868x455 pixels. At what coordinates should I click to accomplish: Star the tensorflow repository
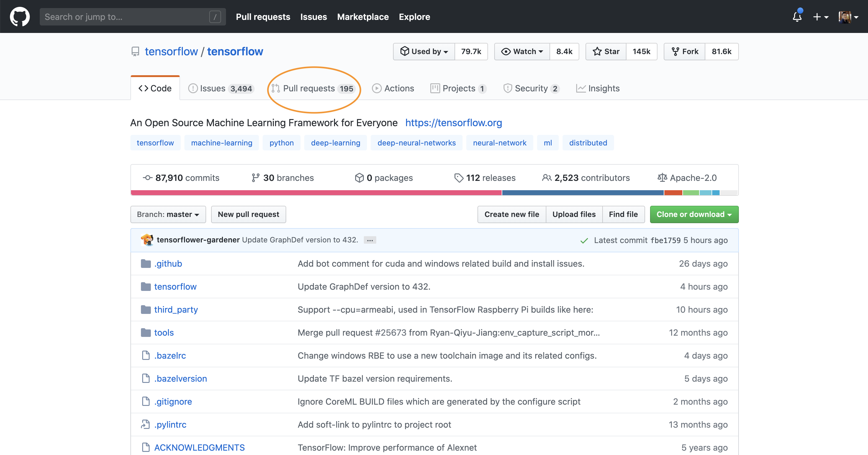tap(606, 52)
